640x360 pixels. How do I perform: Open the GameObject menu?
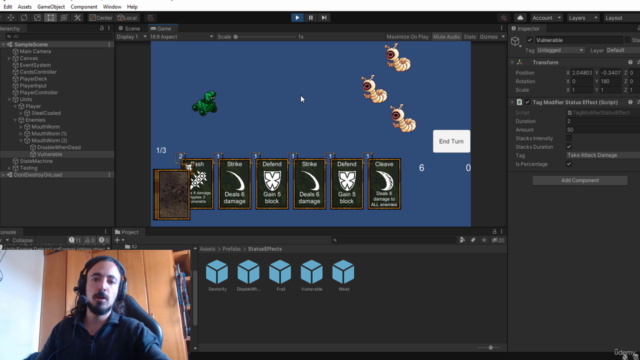(x=51, y=7)
